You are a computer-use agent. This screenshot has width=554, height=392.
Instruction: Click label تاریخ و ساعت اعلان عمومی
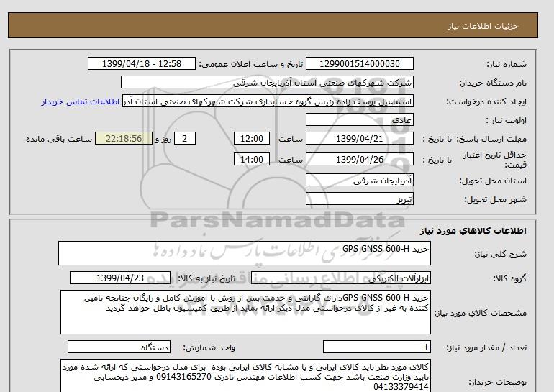point(251,64)
